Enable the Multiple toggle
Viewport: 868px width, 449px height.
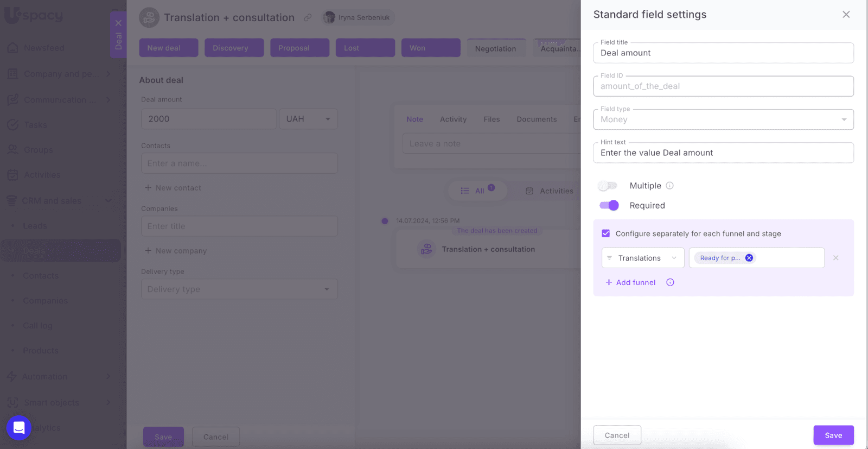(608, 186)
